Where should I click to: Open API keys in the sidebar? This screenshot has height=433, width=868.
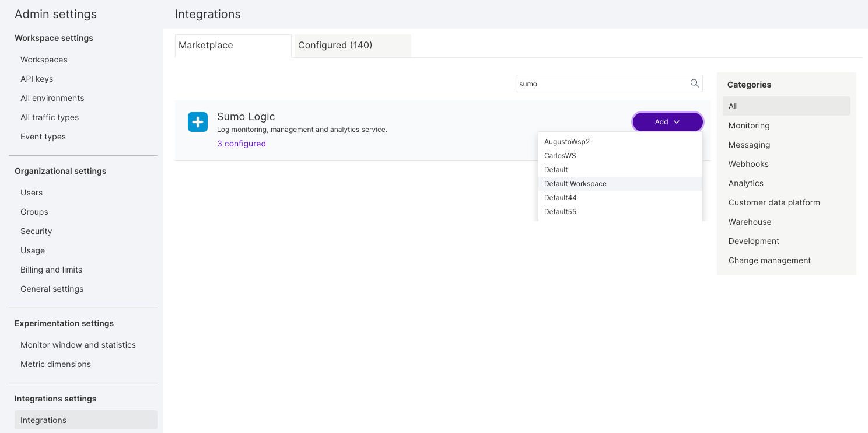coord(37,79)
